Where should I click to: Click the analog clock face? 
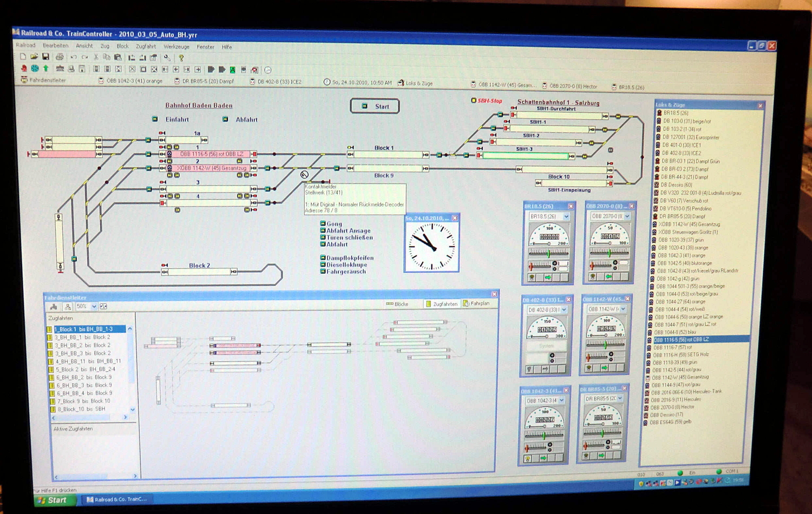pyautogui.click(x=431, y=246)
